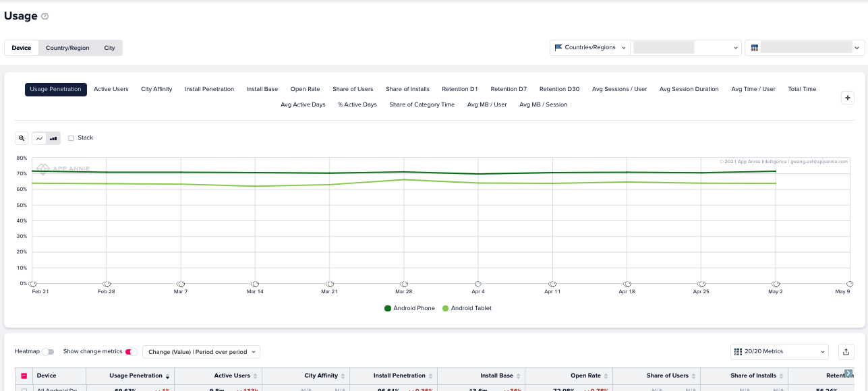Select the Total Time metric
This screenshot has height=391, width=868.
click(802, 89)
